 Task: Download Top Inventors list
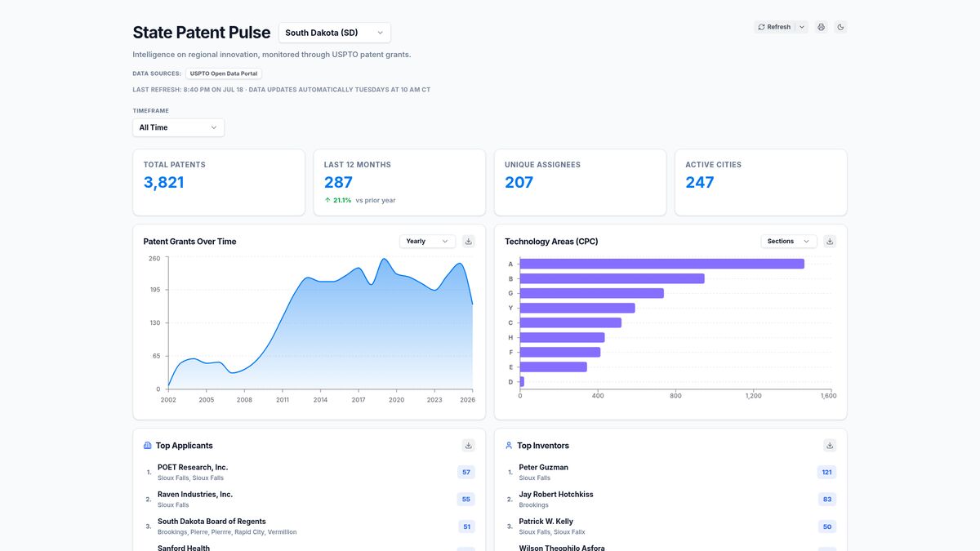830,445
